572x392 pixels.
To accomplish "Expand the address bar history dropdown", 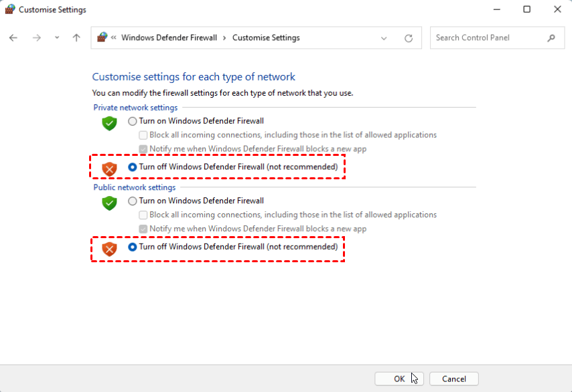I will [x=384, y=38].
